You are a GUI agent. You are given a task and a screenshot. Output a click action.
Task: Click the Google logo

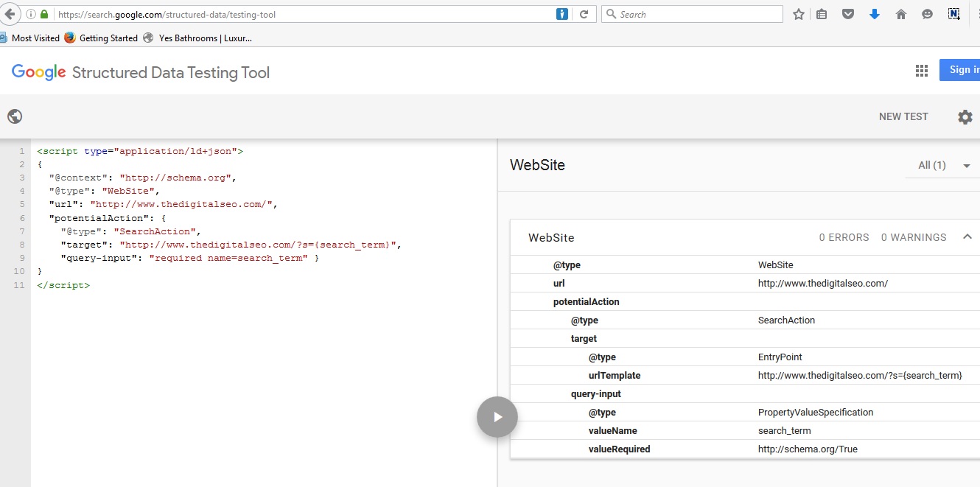point(39,72)
